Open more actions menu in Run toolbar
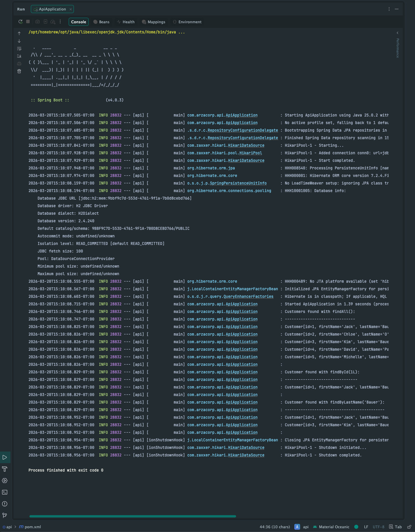415x532 pixels. pos(60,22)
